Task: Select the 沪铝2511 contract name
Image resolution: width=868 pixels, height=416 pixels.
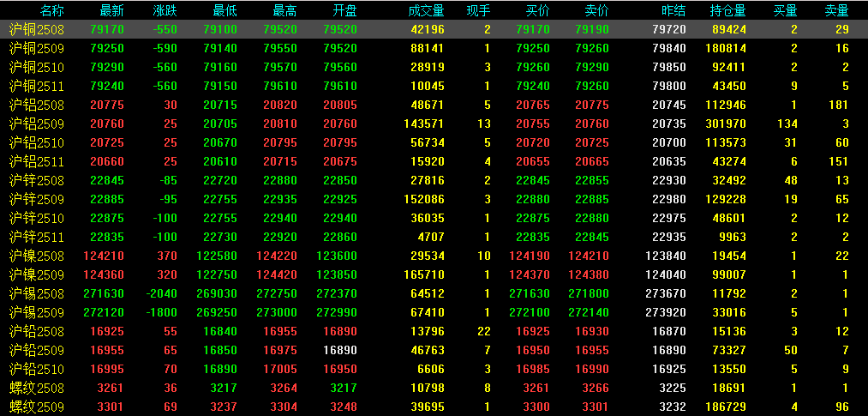Action: [x=37, y=162]
